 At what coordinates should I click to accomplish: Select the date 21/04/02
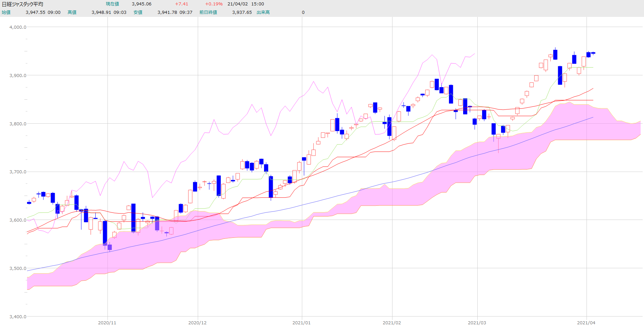tap(238, 4)
